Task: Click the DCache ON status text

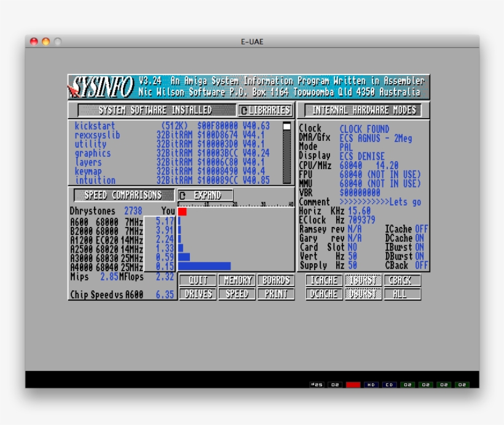Action: point(404,238)
